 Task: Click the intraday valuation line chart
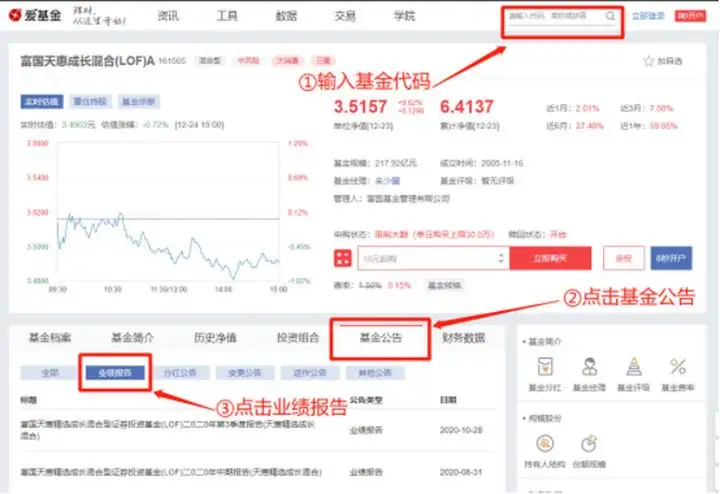click(x=168, y=211)
